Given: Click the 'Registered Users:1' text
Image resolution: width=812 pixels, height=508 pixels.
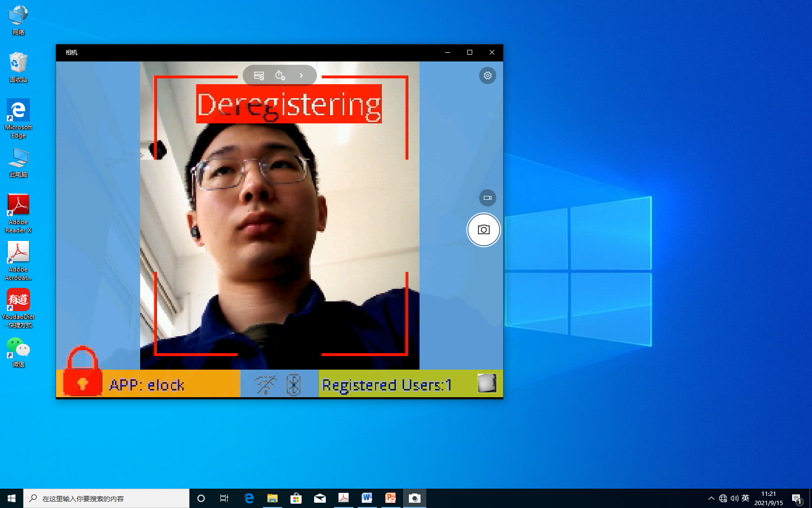Looking at the screenshot, I should 387,385.
